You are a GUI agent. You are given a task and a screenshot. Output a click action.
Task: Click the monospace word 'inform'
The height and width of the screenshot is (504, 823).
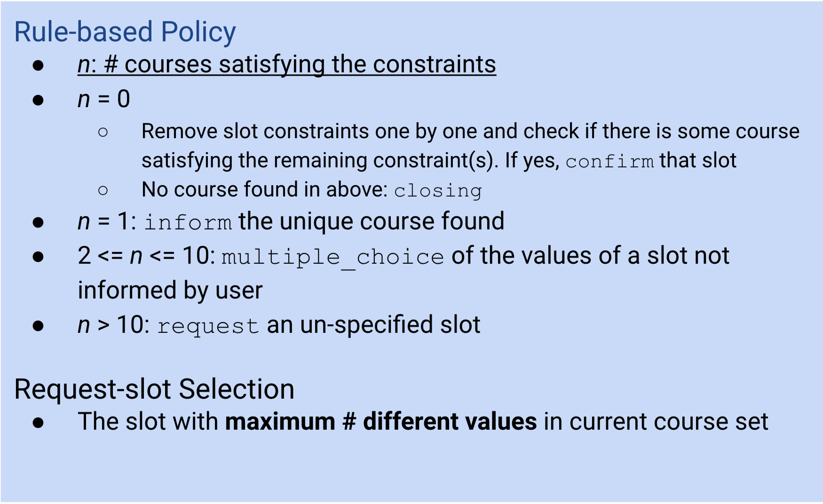pyautogui.click(x=188, y=222)
